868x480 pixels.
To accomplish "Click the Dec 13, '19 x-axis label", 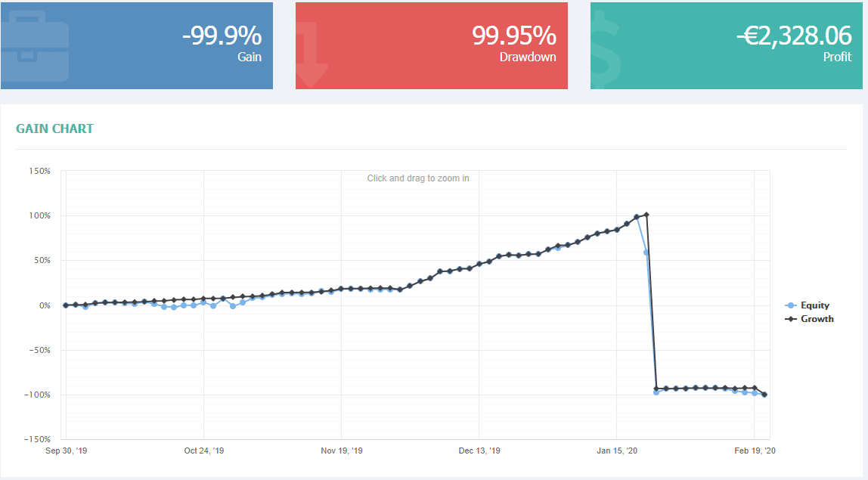I will 479,451.
